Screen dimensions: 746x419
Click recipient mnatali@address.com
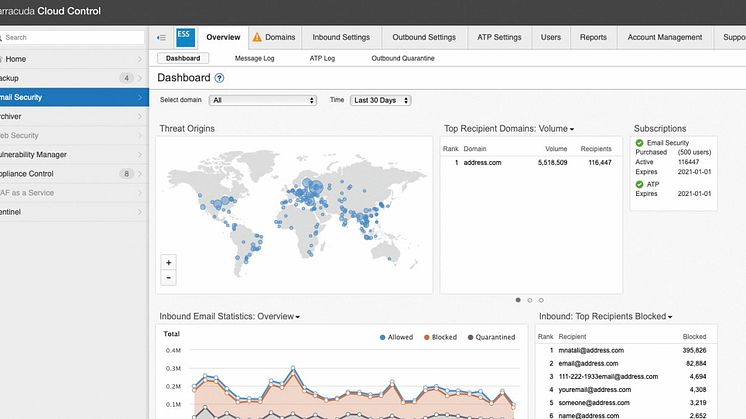click(x=591, y=351)
